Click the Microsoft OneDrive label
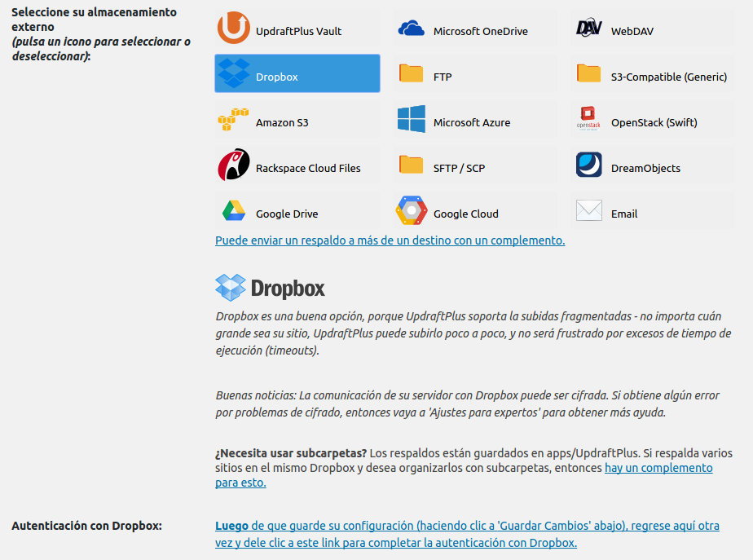 click(481, 31)
